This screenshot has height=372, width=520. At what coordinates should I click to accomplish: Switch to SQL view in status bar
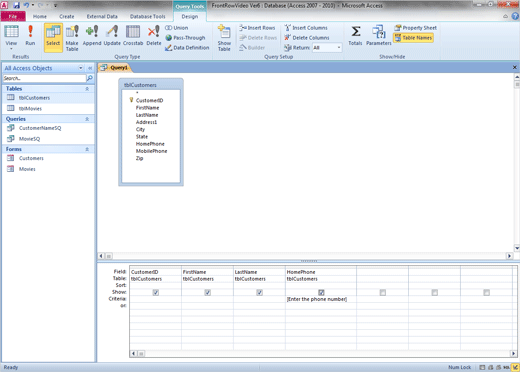[x=506, y=367]
